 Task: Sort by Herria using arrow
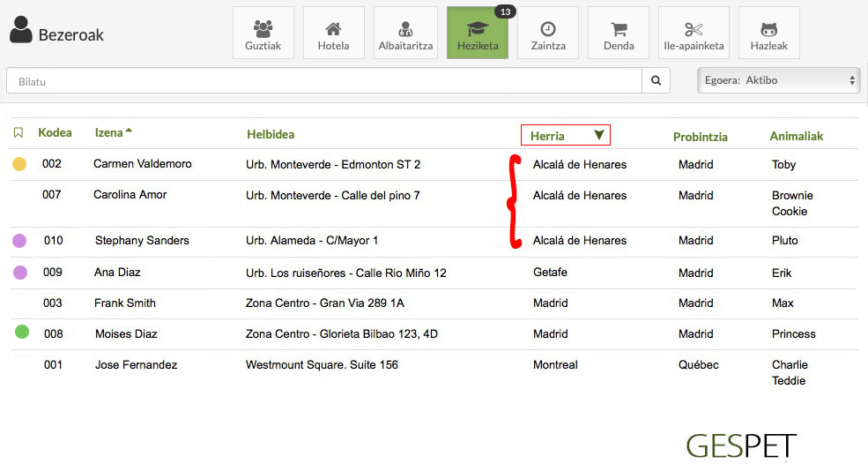[x=599, y=135]
